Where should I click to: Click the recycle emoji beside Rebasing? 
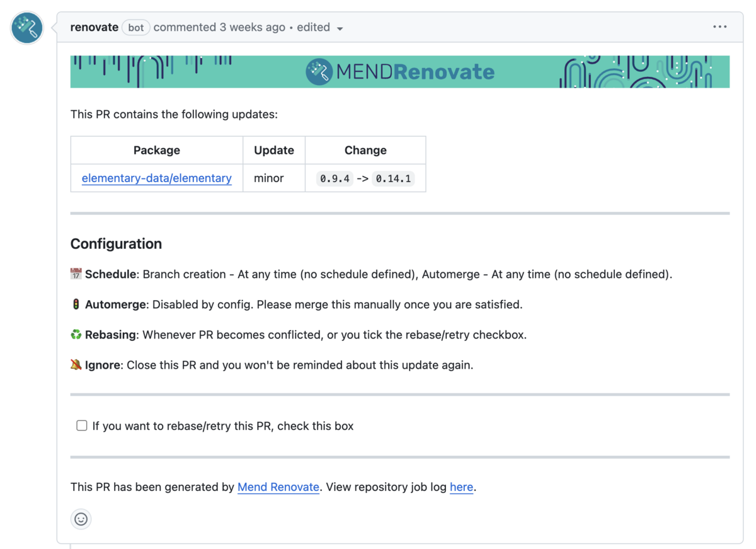pyautogui.click(x=76, y=335)
